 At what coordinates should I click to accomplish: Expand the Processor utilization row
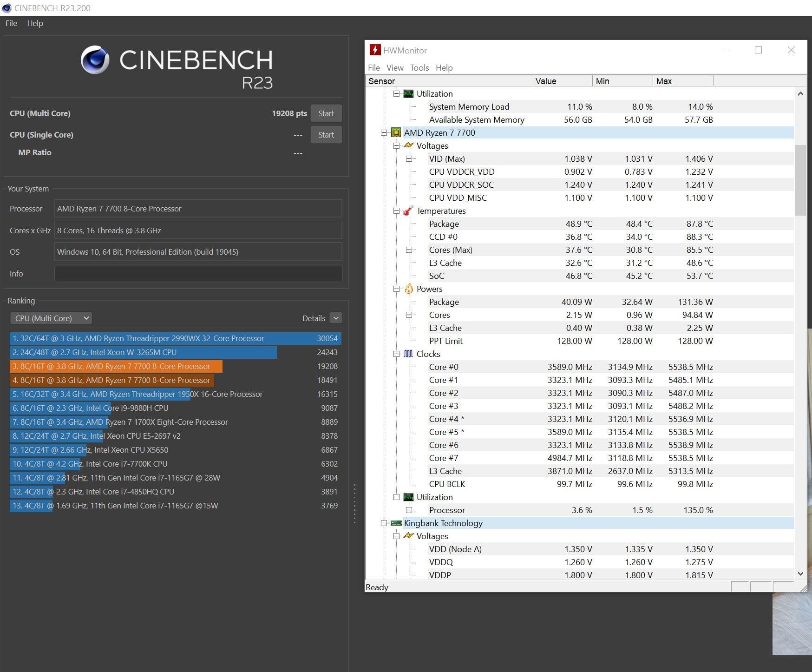pos(409,510)
